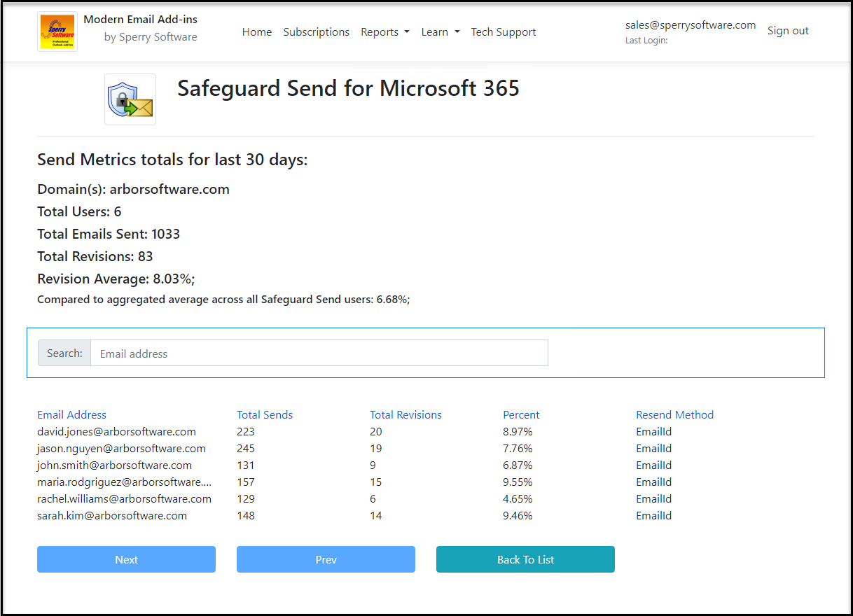Click Total Revisions value 19
Screen dimensions: 853x616
(x=376, y=448)
